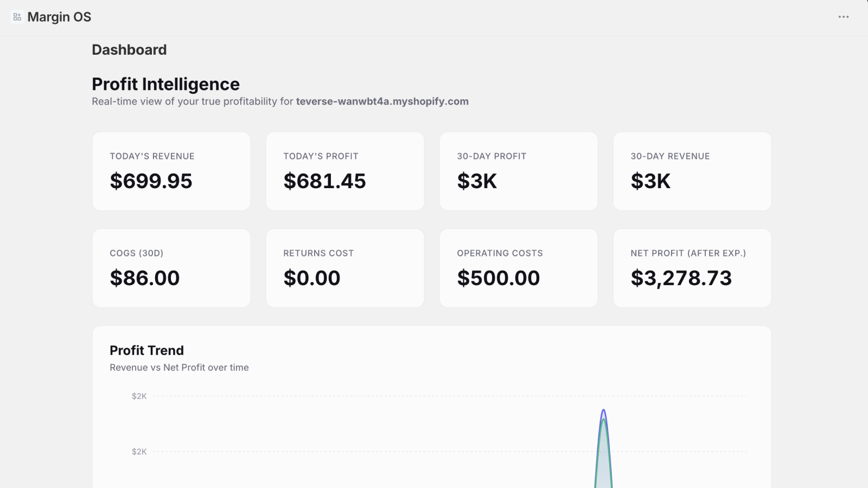Select the 30-Day Profit card
Screen dimensions: 868x488
519,171
